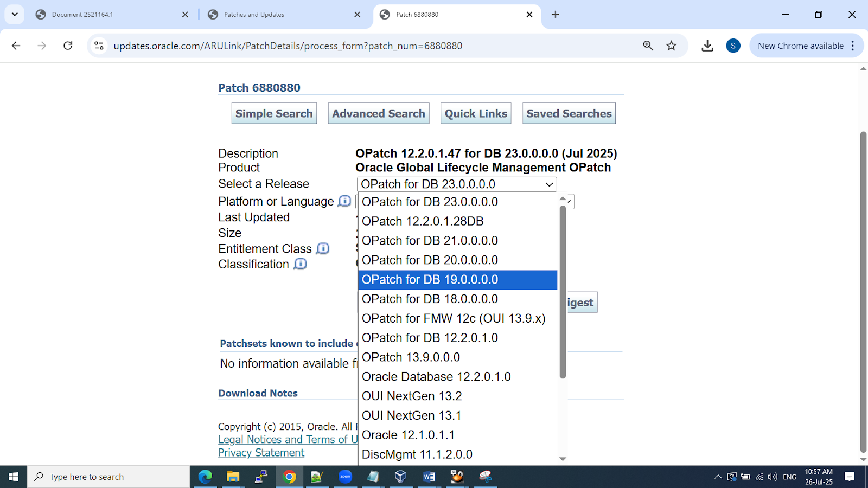
Task: Choose OUI NextGen 13.2 option
Action: 458,396
